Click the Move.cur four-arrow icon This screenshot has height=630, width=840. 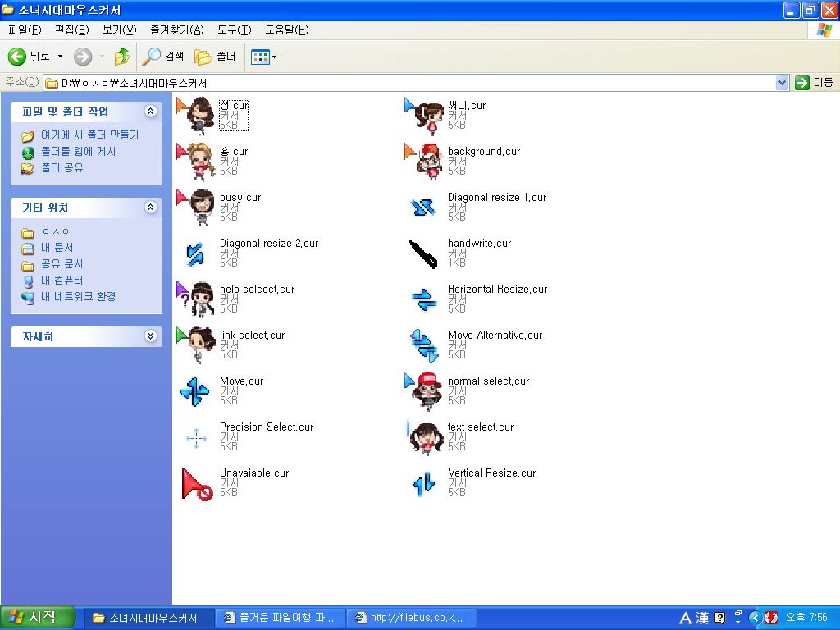click(x=195, y=391)
